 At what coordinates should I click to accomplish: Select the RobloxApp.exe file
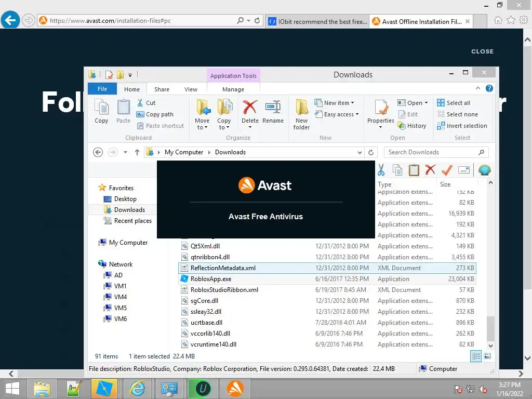click(x=327, y=279)
